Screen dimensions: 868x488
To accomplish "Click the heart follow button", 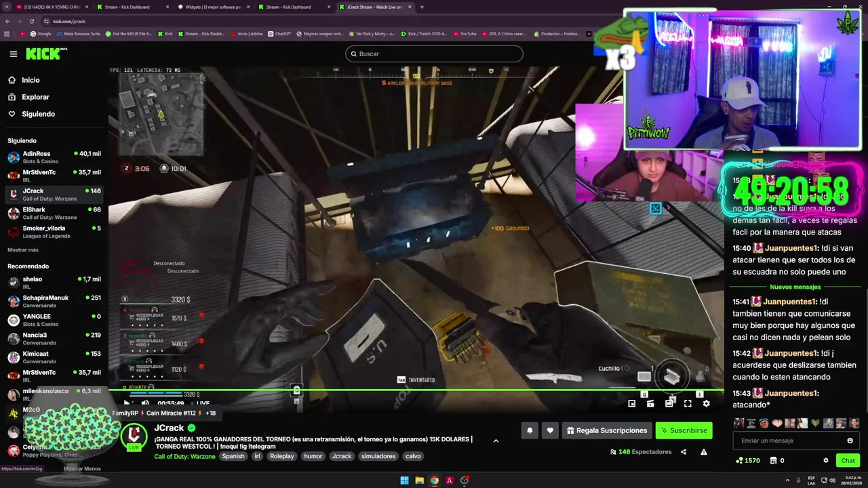I will click(x=550, y=430).
